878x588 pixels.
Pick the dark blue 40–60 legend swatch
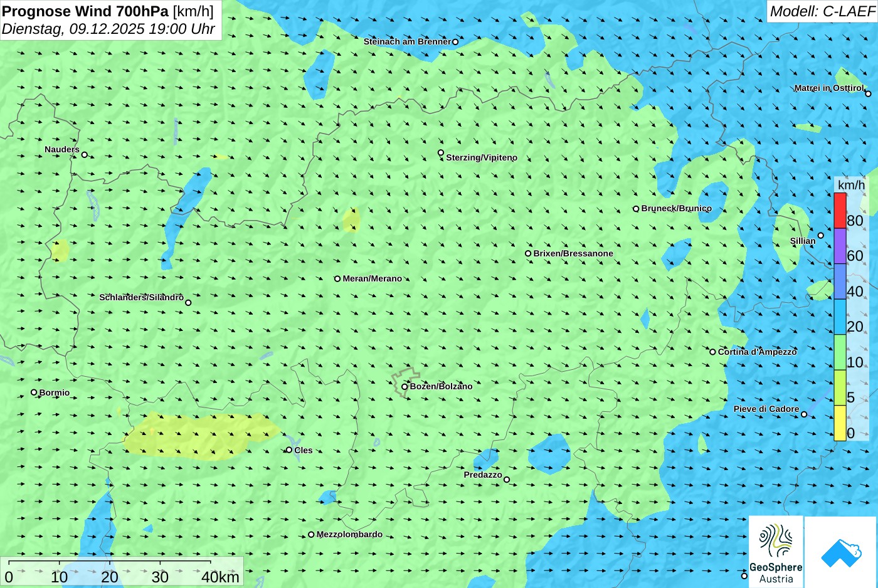click(840, 281)
